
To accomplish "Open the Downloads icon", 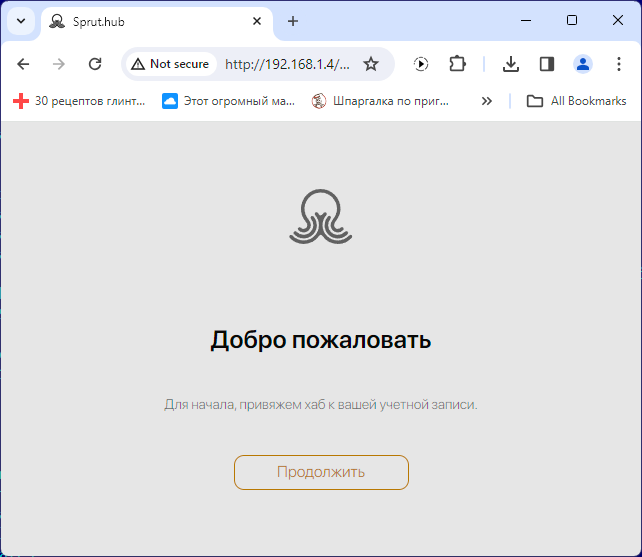I will (511, 64).
